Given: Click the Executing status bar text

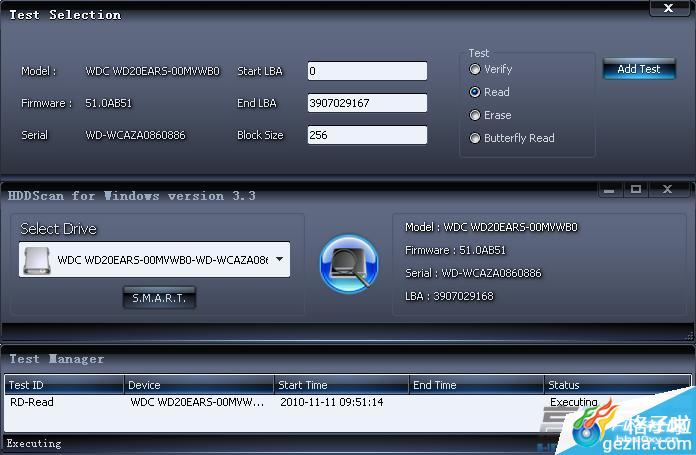Looking at the screenshot, I should click(x=34, y=443).
